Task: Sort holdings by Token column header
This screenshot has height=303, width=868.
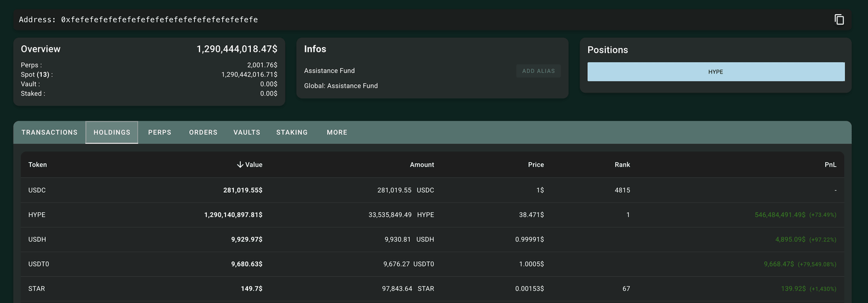Action: point(38,165)
